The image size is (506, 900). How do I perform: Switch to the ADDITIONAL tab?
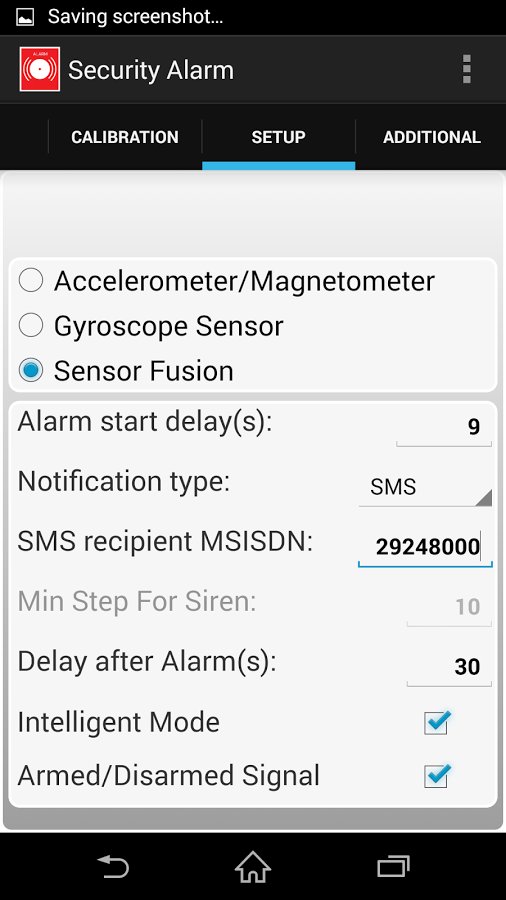point(431,137)
